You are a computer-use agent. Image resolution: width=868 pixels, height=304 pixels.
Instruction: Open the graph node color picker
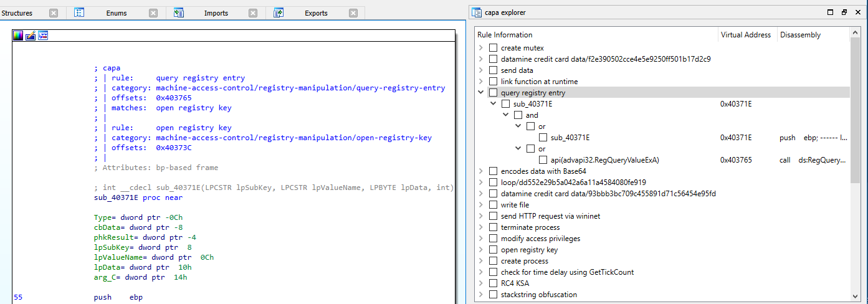(18, 36)
